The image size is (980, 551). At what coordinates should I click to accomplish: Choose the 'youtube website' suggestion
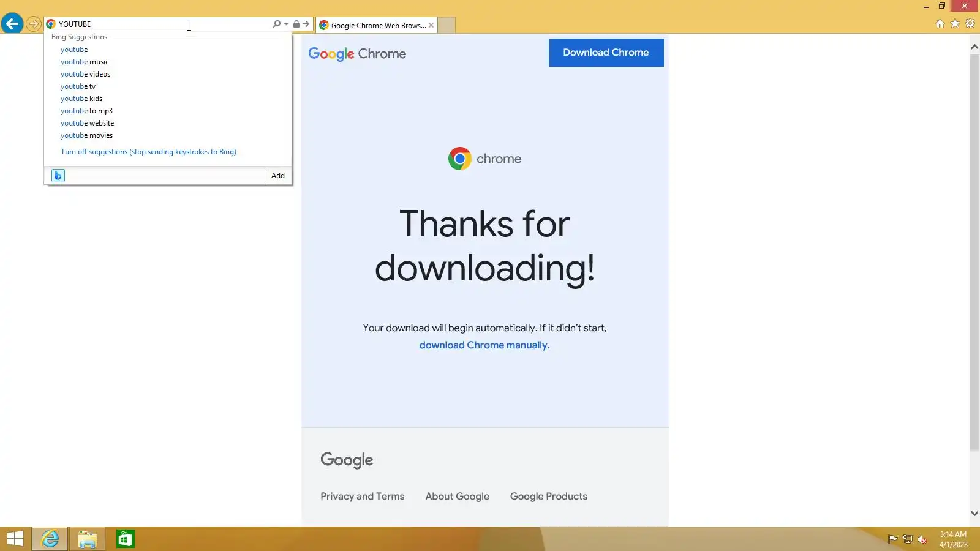[x=87, y=123]
